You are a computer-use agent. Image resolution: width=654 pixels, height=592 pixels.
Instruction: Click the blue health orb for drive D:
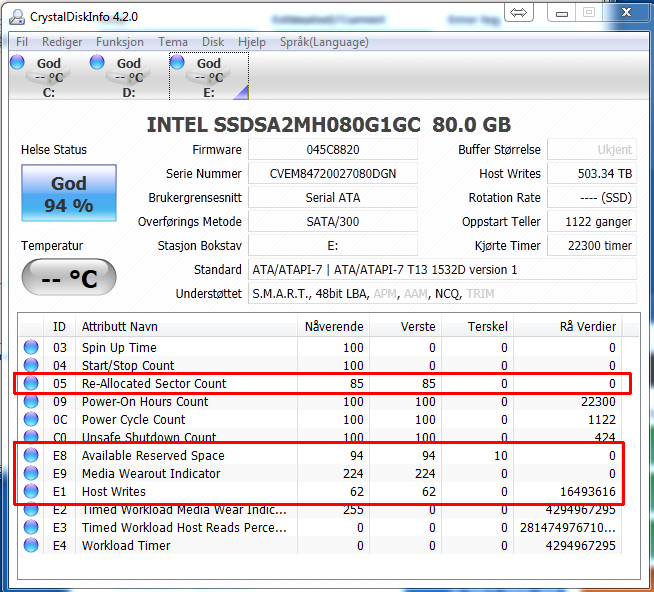(97, 62)
